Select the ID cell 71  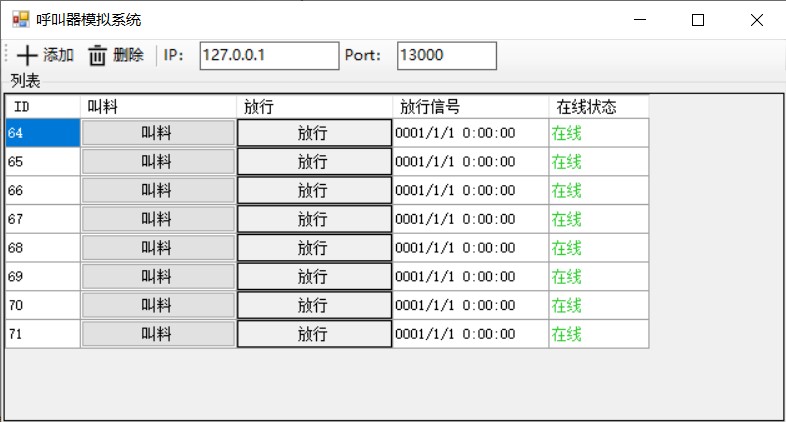pos(43,334)
